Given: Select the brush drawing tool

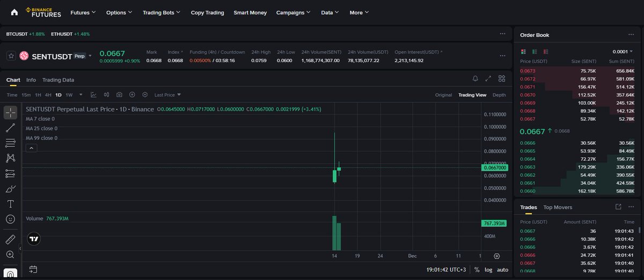Looking at the screenshot, I should (10, 189).
